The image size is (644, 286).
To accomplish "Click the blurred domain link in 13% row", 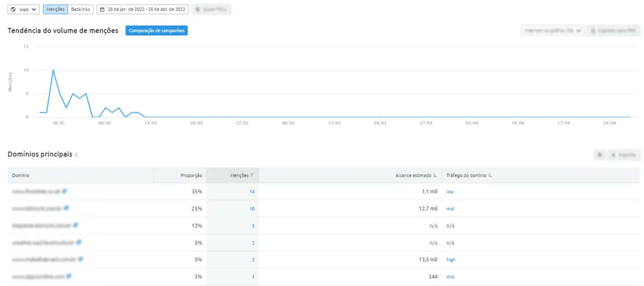I will click(42, 226).
